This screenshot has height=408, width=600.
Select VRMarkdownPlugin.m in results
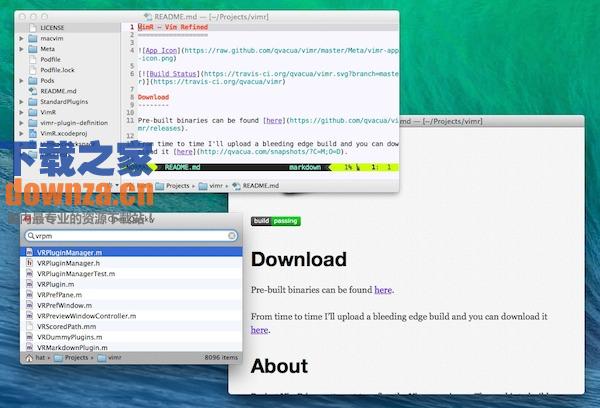pyautogui.click(x=131, y=347)
